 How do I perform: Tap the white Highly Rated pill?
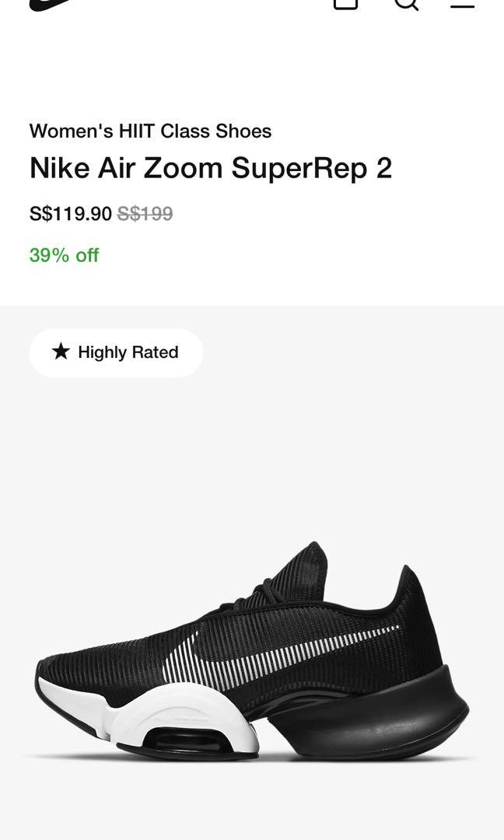(116, 352)
